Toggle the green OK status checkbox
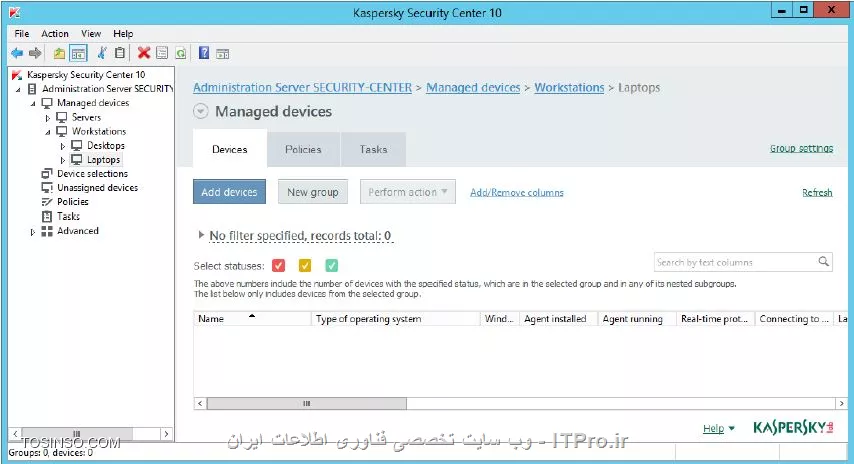The width and height of the screenshot is (854, 464). tap(332, 266)
